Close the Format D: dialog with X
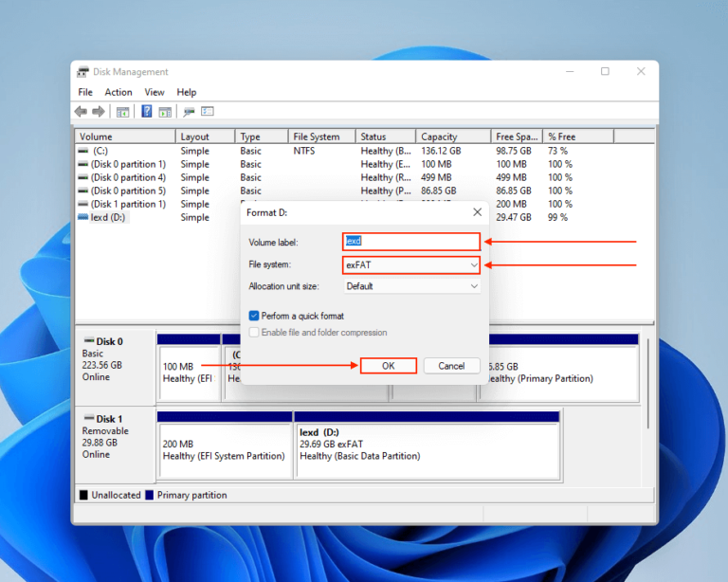Screen dimensions: 728x582 click(x=477, y=212)
